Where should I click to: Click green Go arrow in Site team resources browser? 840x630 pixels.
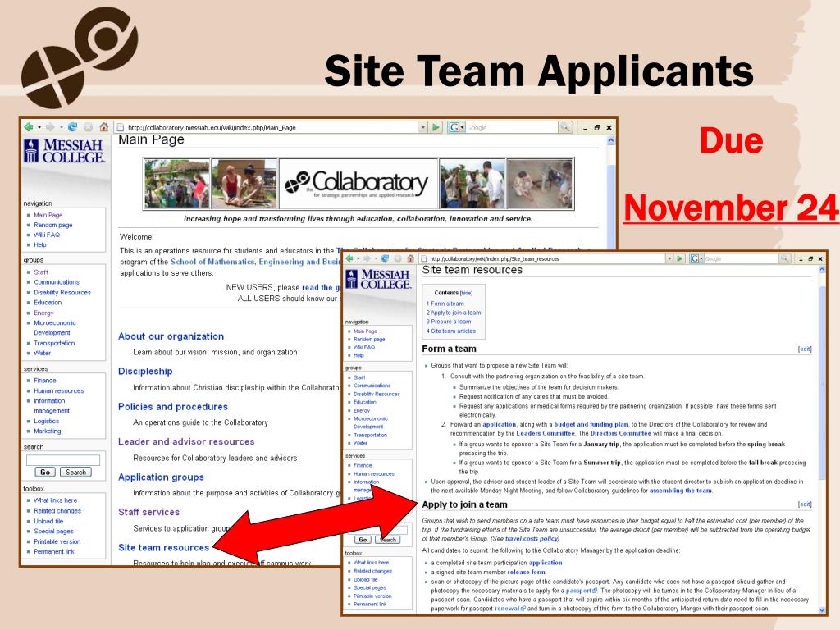tap(680, 258)
